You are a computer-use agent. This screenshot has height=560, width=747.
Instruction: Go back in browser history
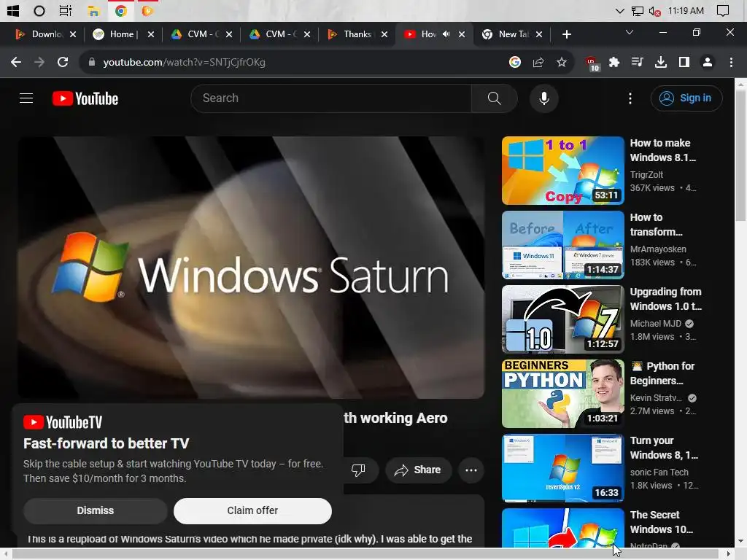(x=16, y=62)
